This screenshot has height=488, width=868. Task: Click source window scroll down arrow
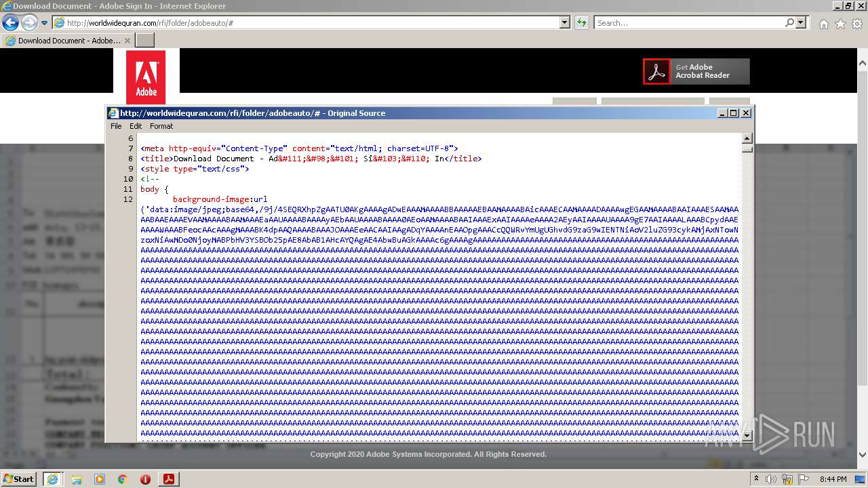pos(747,436)
